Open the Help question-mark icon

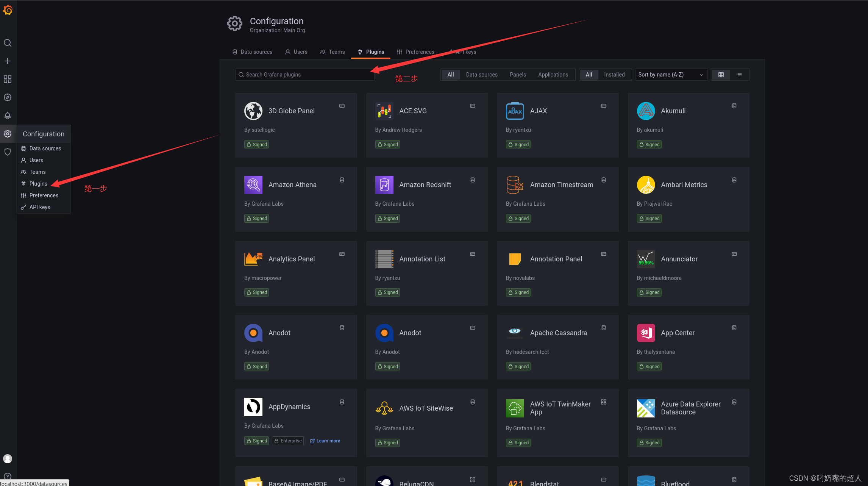[x=8, y=476]
